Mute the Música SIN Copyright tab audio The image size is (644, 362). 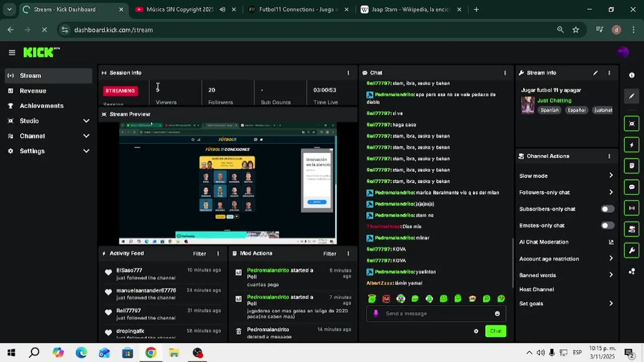(x=222, y=10)
